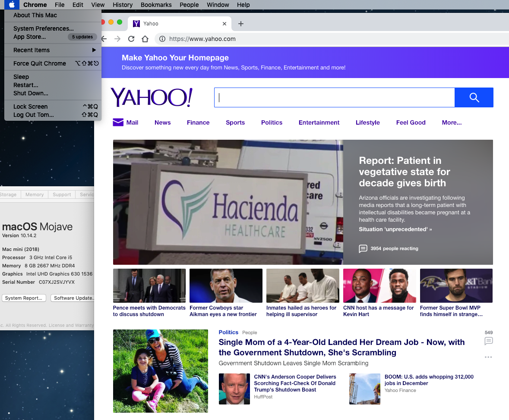Reload the Yahoo page
Screen dimensions: 509x420
coord(131,39)
